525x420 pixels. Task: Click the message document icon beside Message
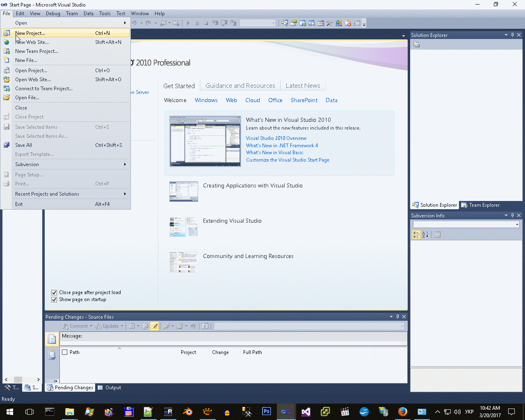tap(52, 339)
